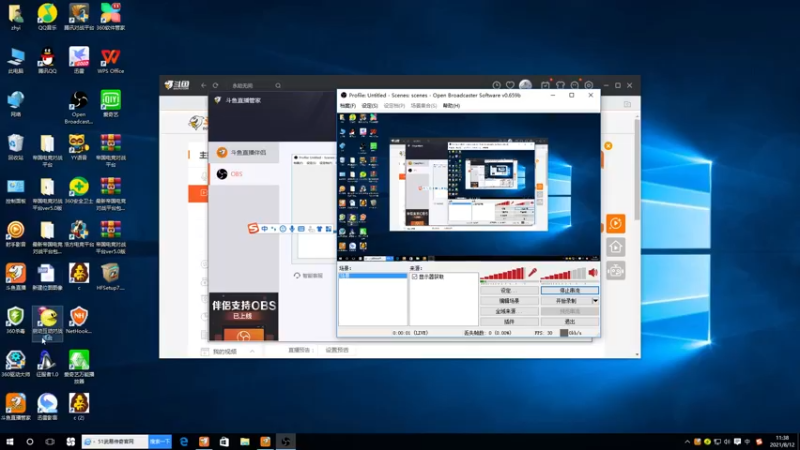This screenshot has height=450, width=800.
Task: Open the zhyi user folder on the desktop
Action: click(15, 16)
